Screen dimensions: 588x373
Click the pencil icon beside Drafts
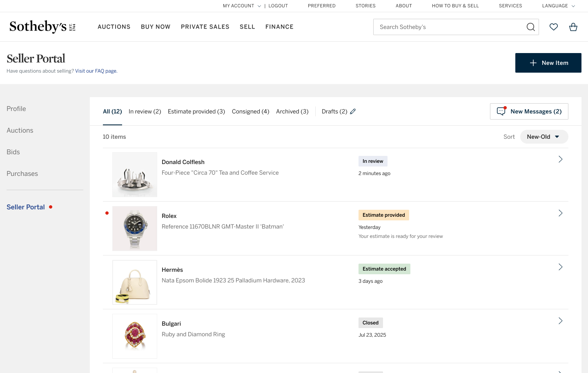click(353, 111)
